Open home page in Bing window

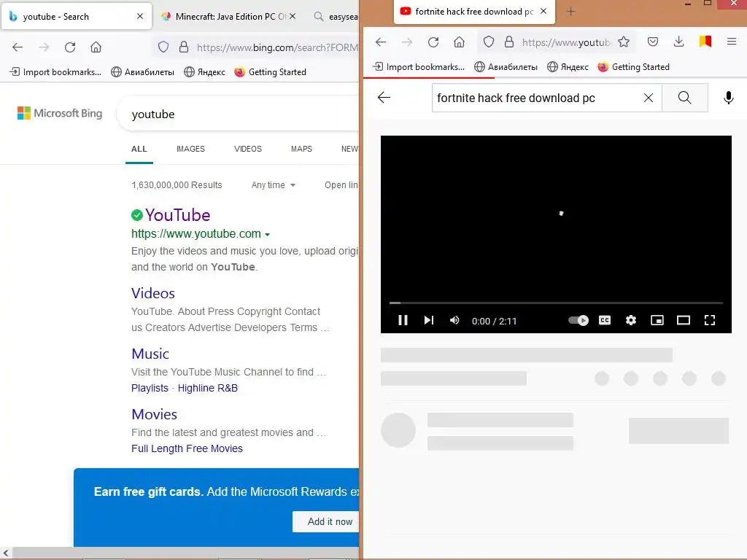tap(96, 47)
